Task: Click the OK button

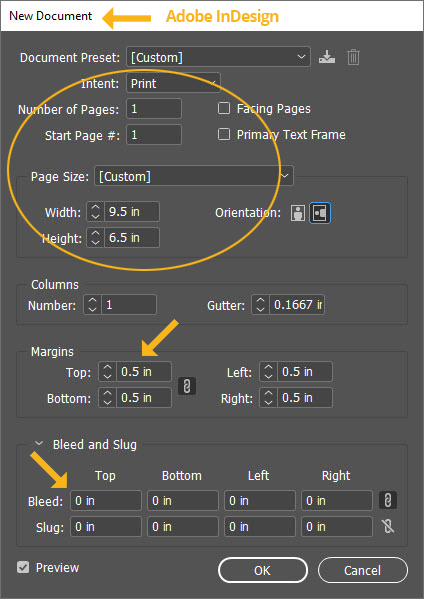Action: [x=263, y=570]
